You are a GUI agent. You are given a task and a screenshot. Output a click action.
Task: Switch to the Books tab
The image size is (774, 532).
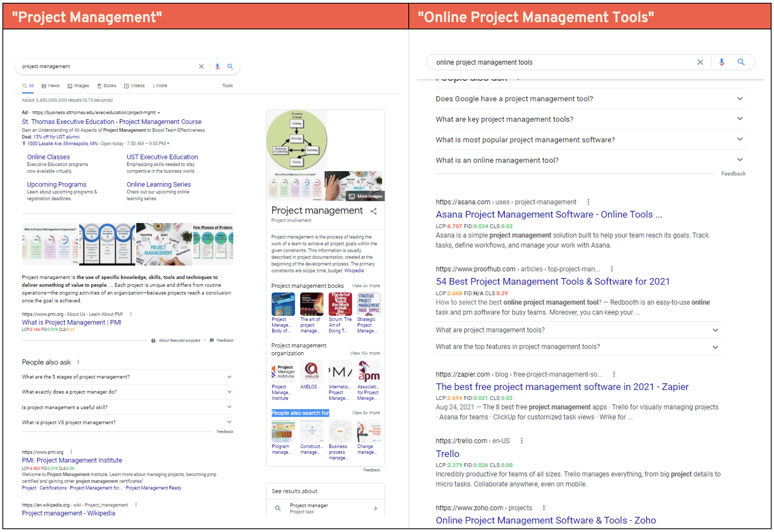[107, 86]
